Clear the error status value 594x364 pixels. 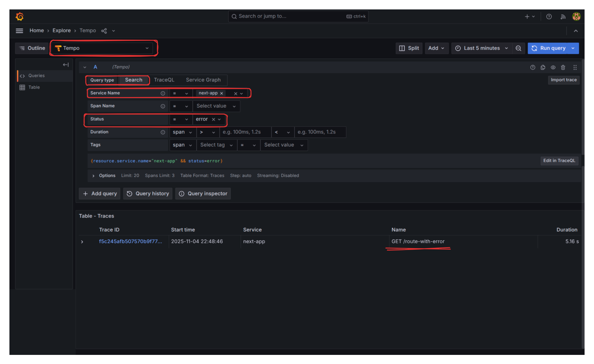pyautogui.click(x=213, y=119)
